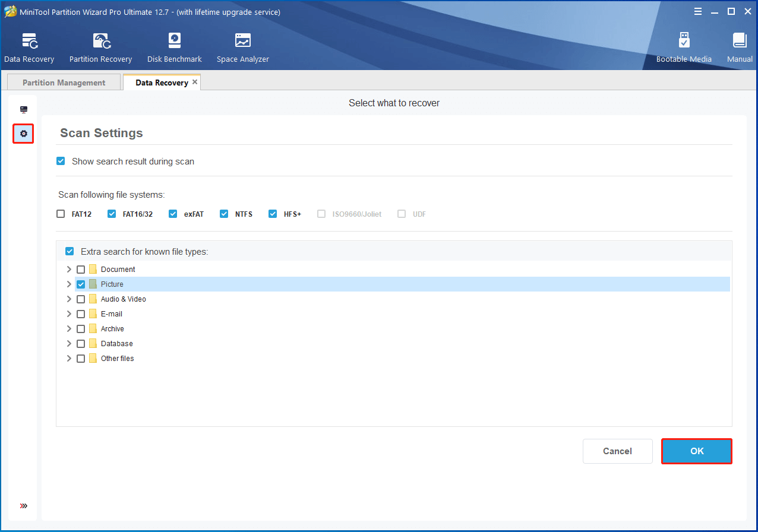Screen dimensions: 758x532
Task: Click the Picture folder icon
Action: 93,284
